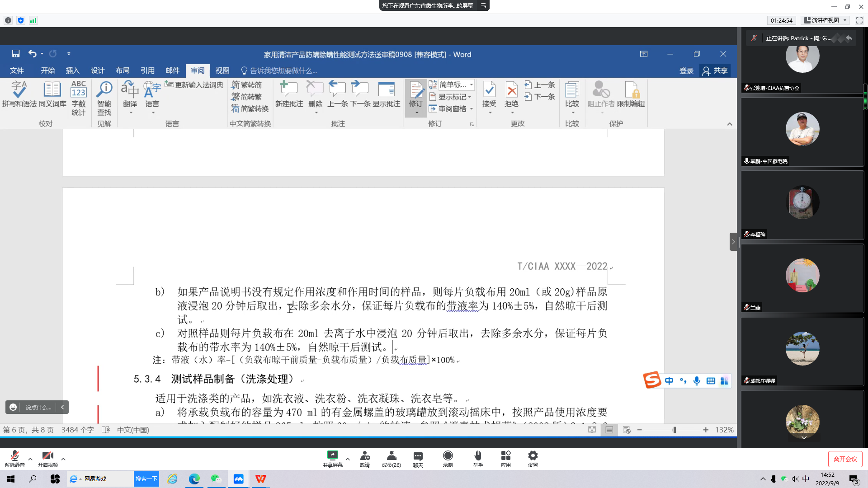Click the Tell Me search field
This screenshot has height=488, width=868.
279,71
